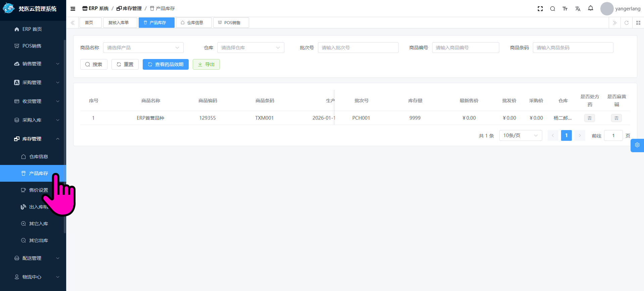Click the font size icon

(x=565, y=9)
